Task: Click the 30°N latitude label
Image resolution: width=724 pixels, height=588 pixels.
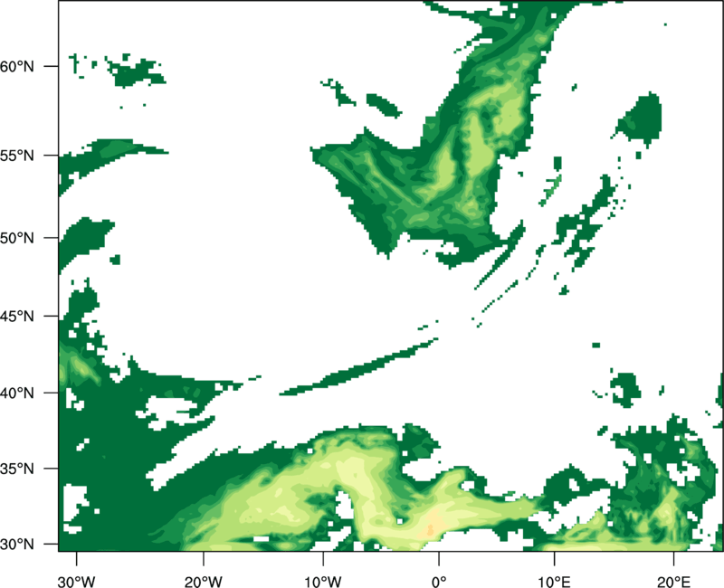Action: pyautogui.click(x=17, y=545)
